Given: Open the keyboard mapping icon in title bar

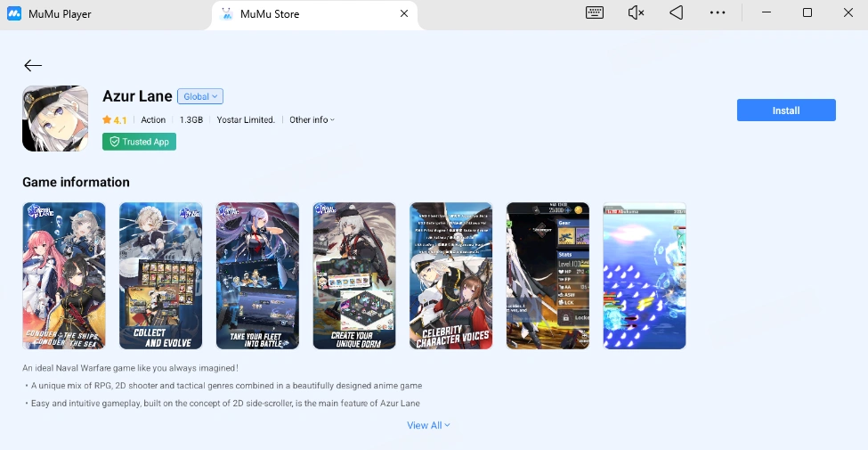Looking at the screenshot, I should (x=595, y=12).
